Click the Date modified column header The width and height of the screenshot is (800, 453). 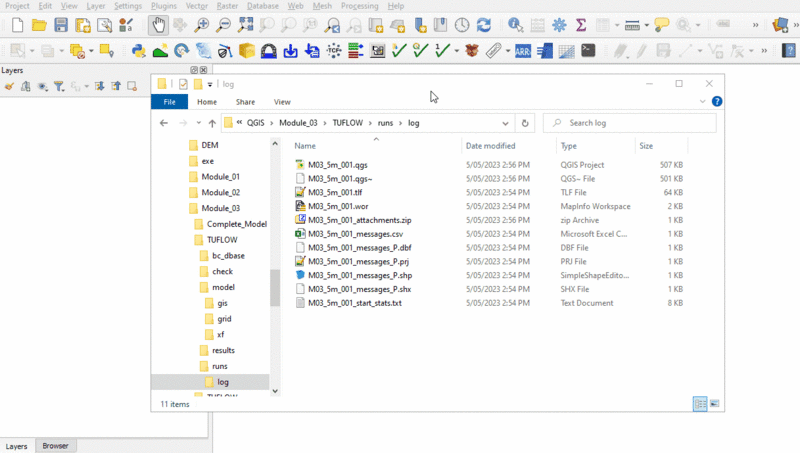tap(490, 146)
